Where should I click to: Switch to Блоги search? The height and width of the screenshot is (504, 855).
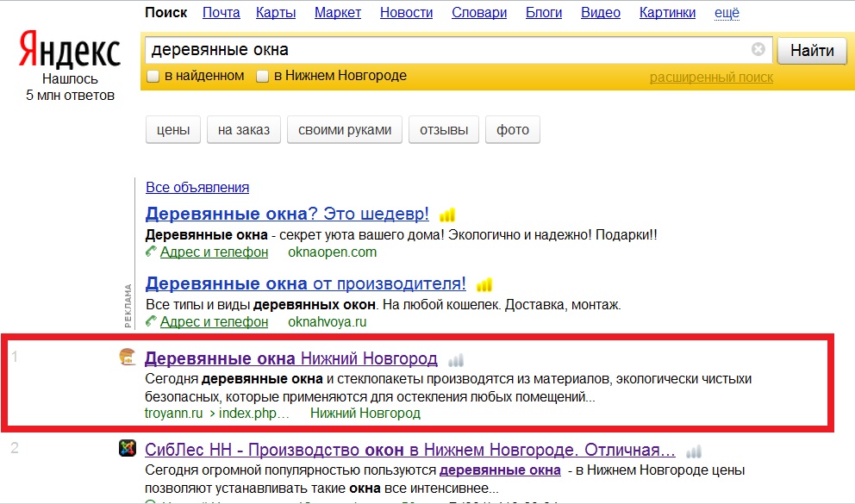(544, 13)
